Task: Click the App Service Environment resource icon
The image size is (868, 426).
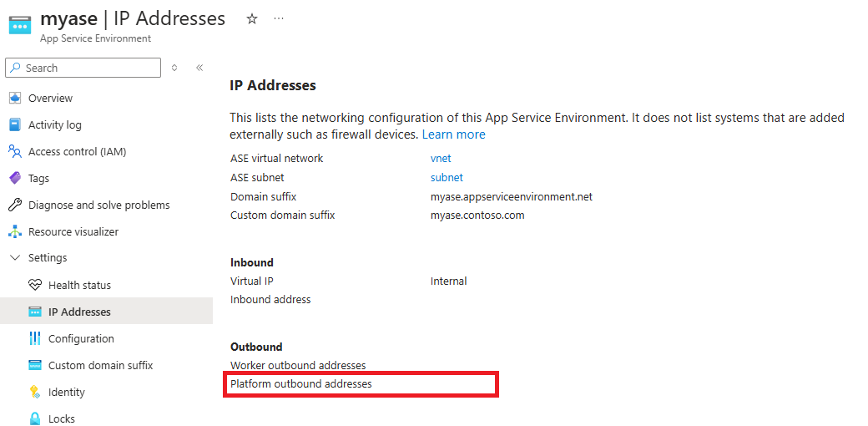Action: click(x=20, y=25)
